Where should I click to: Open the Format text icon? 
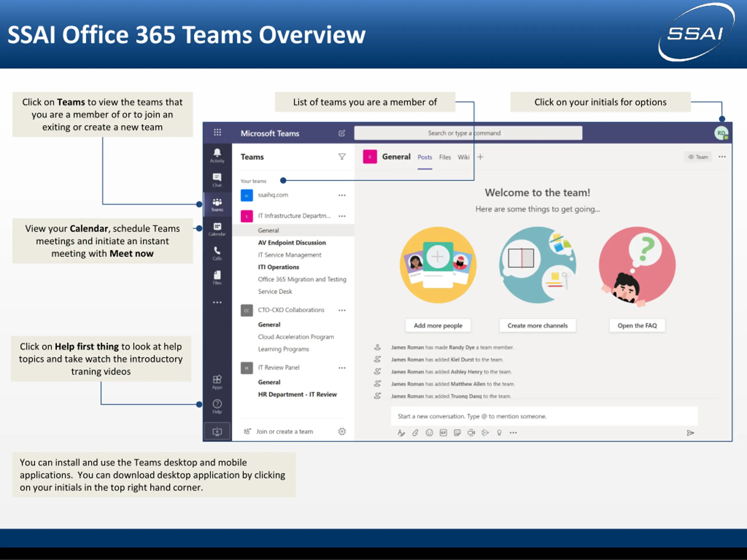point(401,433)
